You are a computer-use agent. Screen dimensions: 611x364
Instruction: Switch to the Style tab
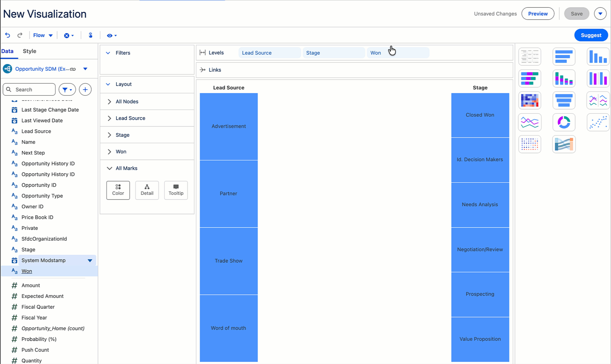click(x=29, y=51)
